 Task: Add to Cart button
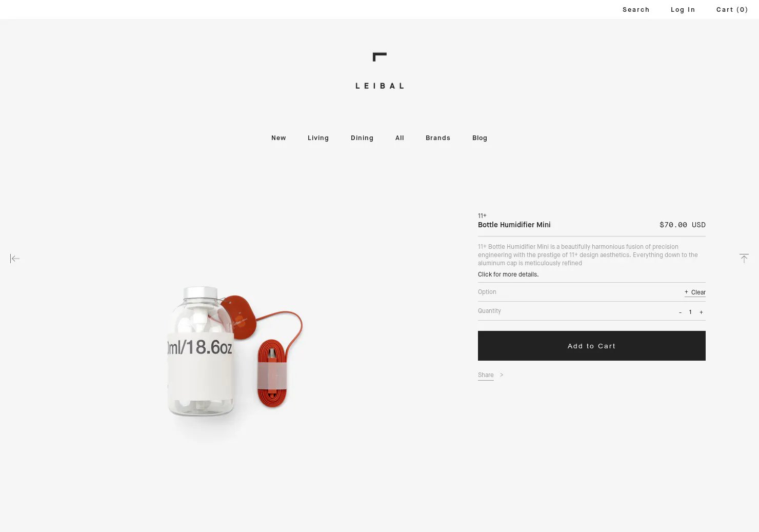pos(592,346)
